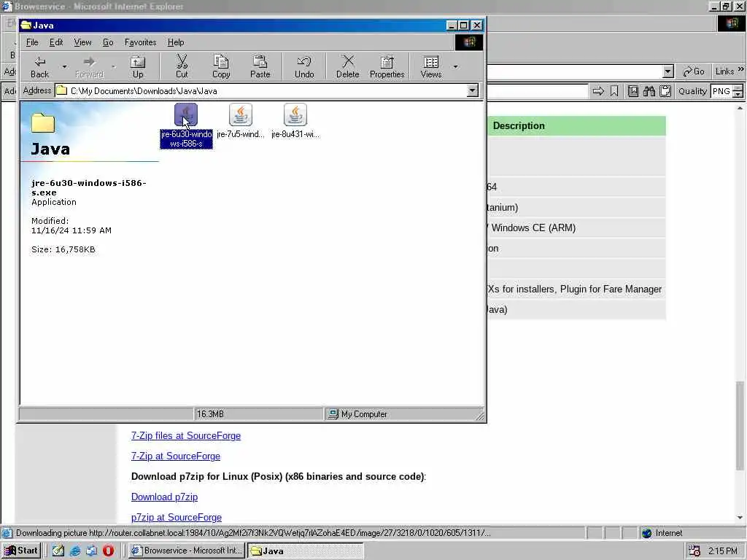Click the Java taskbar button
The width and height of the screenshot is (747, 560).
(x=306, y=551)
